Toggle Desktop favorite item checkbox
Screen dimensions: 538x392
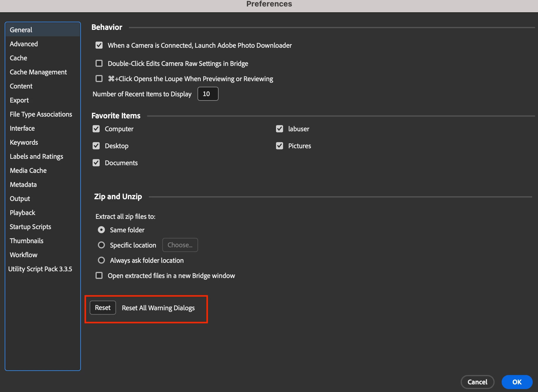tap(96, 146)
